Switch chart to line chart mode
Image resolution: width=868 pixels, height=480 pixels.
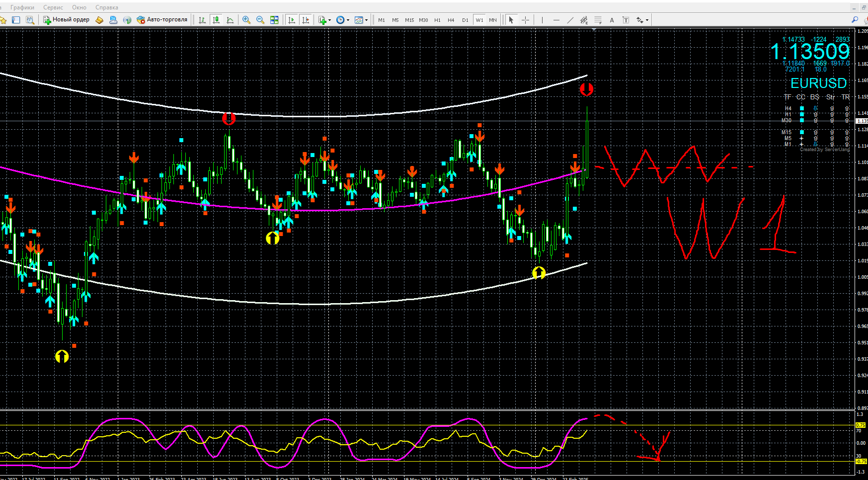pyautogui.click(x=230, y=20)
